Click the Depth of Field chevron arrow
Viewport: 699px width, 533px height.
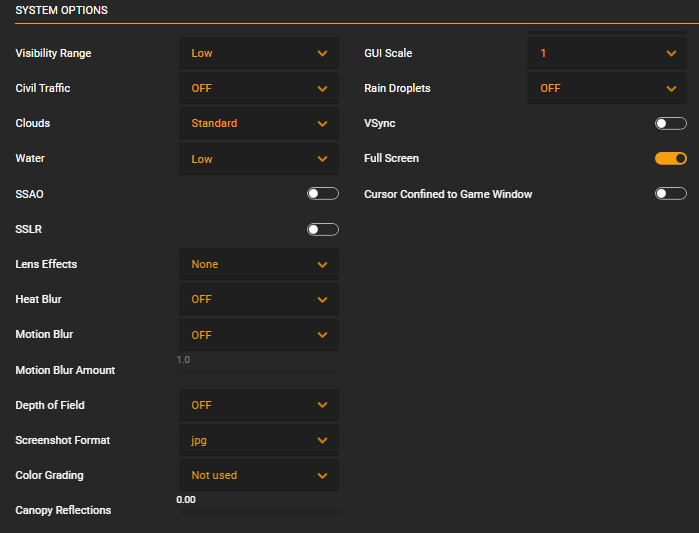pyautogui.click(x=322, y=405)
